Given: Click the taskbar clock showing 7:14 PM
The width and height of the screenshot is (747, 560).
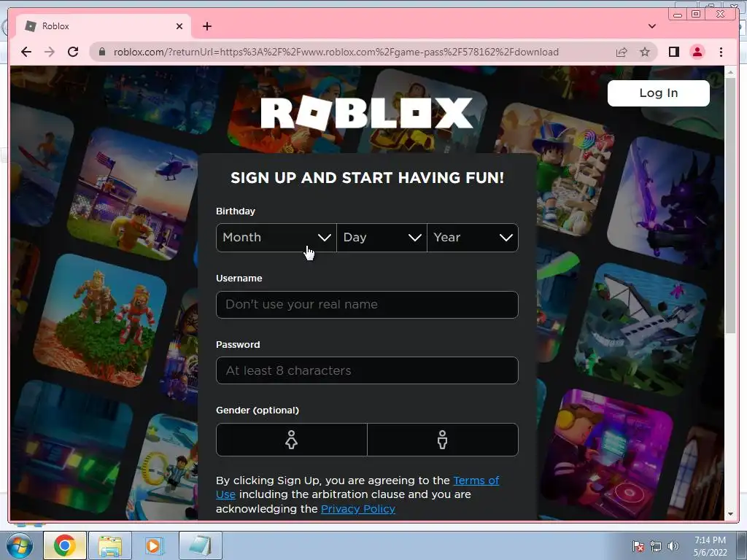Looking at the screenshot, I should [x=710, y=546].
